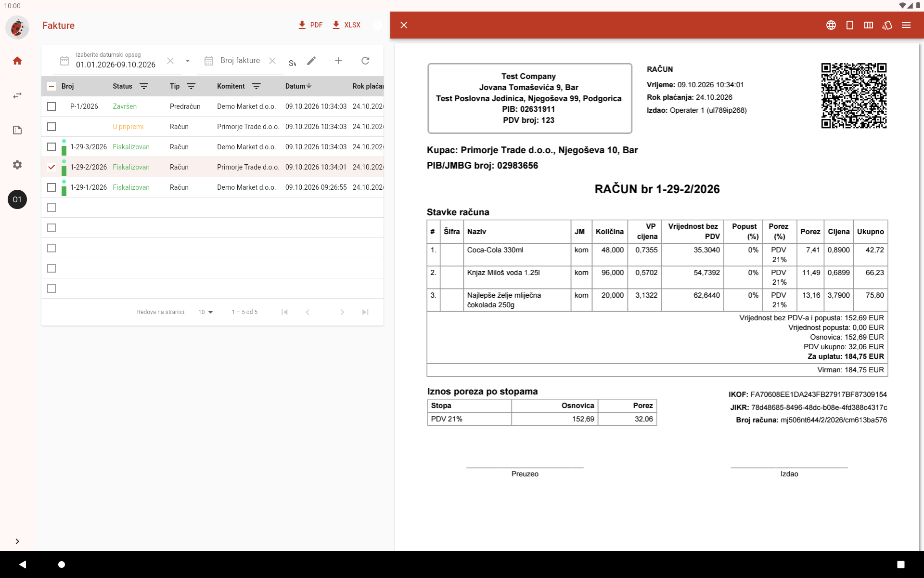Click the 1-29-3/2026 invoice number
924x578 pixels.
[x=89, y=147]
